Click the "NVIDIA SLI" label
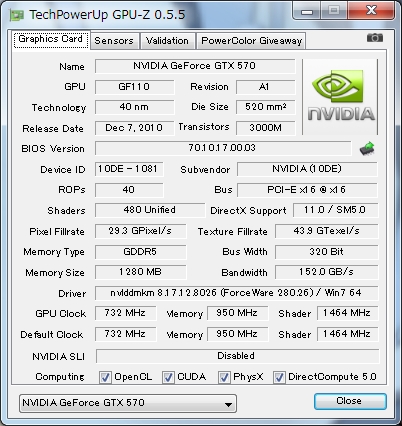Image resolution: width=402 pixels, height=426 pixels. coord(58,357)
